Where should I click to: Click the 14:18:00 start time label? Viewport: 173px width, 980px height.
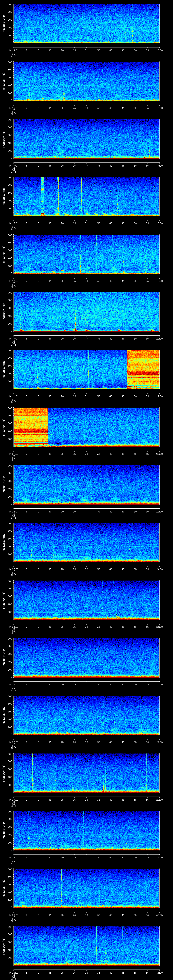click(13, 281)
